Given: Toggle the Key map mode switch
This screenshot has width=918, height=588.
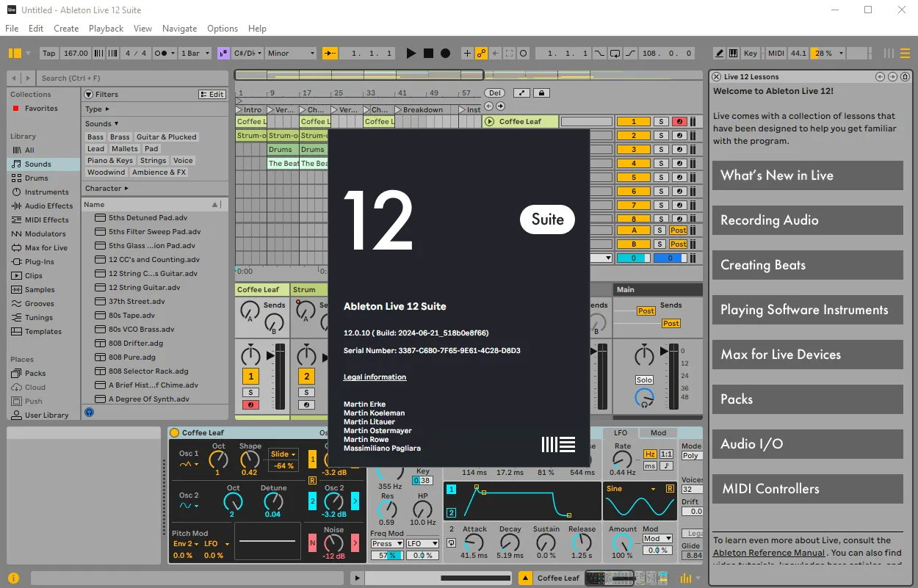Looking at the screenshot, I should (x=751, y=53).
